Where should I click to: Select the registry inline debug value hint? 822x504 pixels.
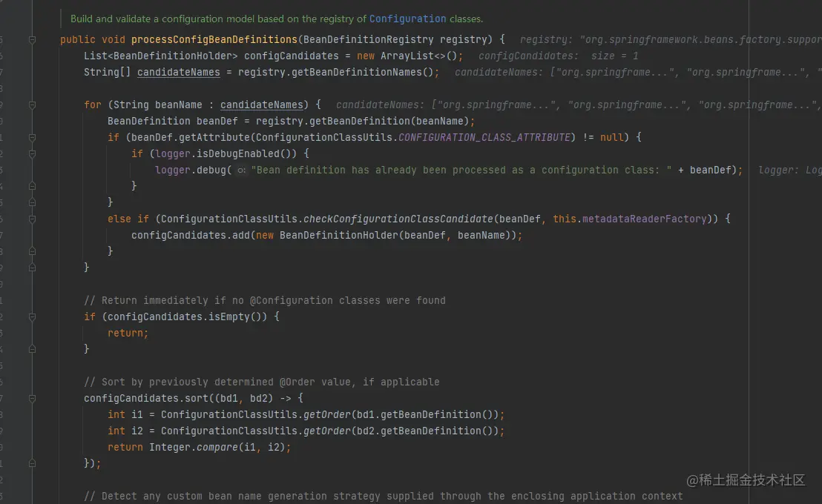tap(671, 40)
